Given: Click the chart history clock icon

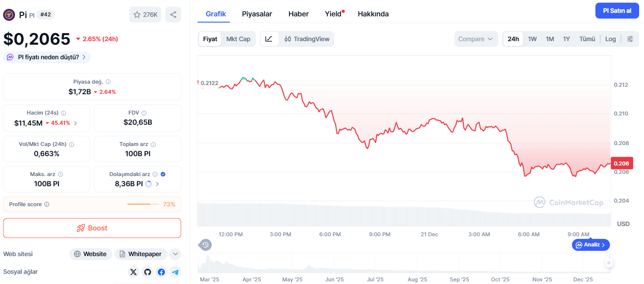Looking at the screenshot, I should [x=205, y=245].
